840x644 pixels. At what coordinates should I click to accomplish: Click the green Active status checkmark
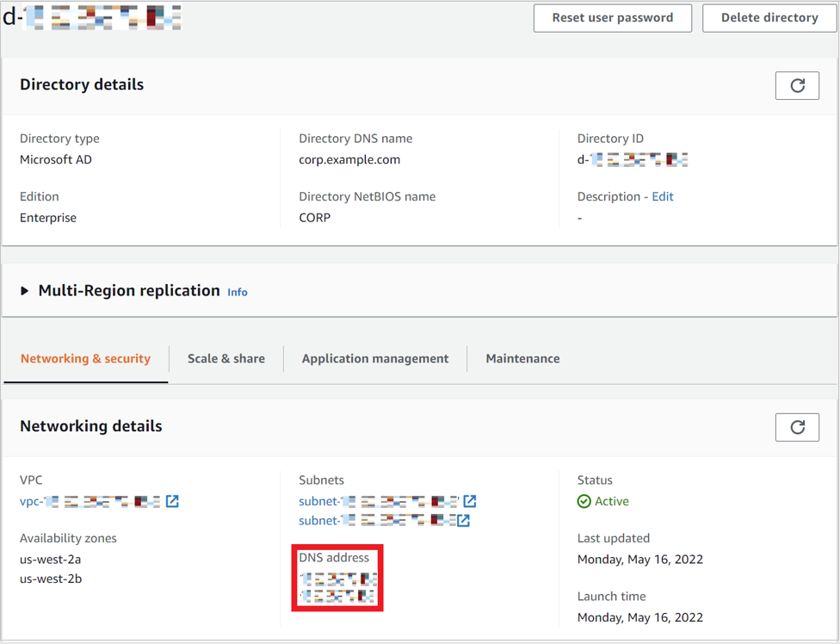click(x=584, y=500)
